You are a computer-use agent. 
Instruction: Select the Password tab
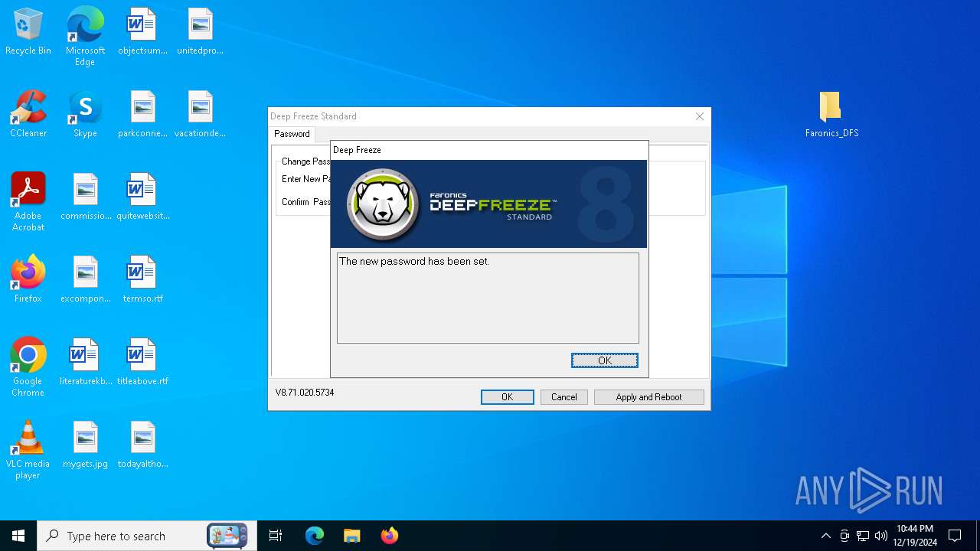click(x=292, y=134)
